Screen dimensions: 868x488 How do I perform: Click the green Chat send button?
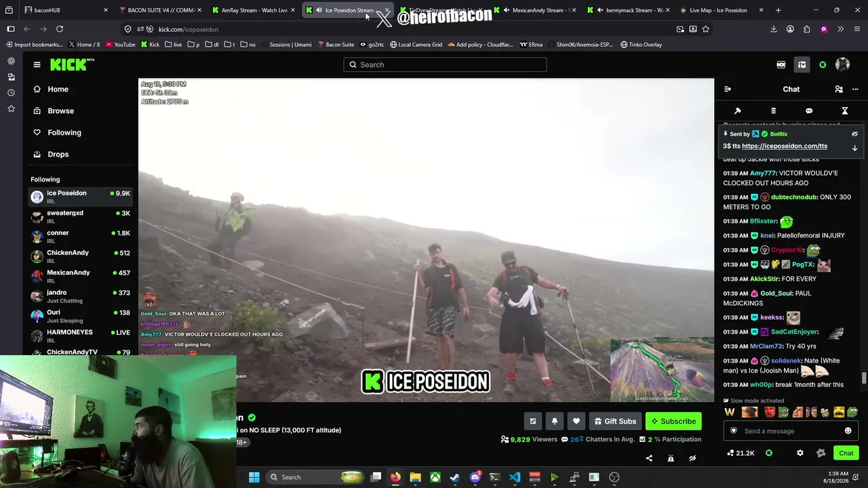coord(846,453)
